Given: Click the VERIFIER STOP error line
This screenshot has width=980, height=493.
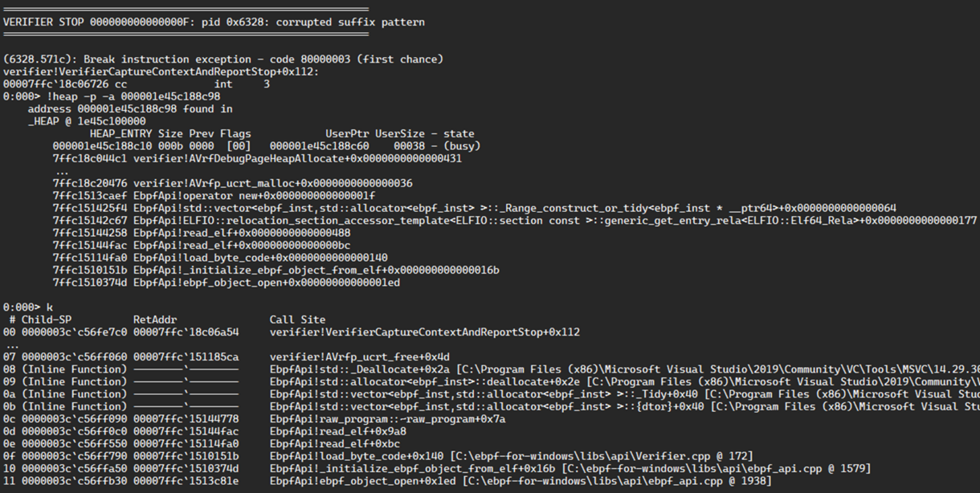Looking at the screenshot, I should coord(214,22).
